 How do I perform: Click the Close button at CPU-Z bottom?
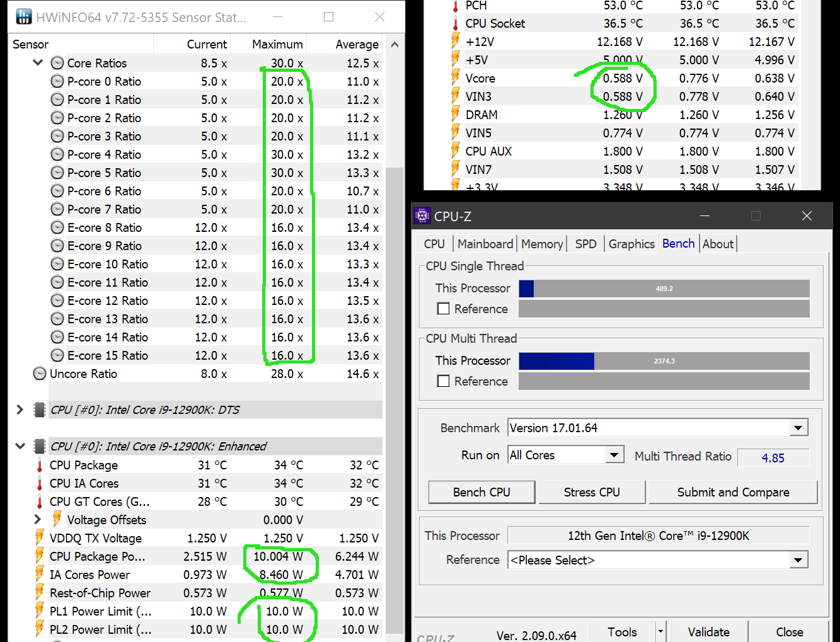click(x=790, y=631)
